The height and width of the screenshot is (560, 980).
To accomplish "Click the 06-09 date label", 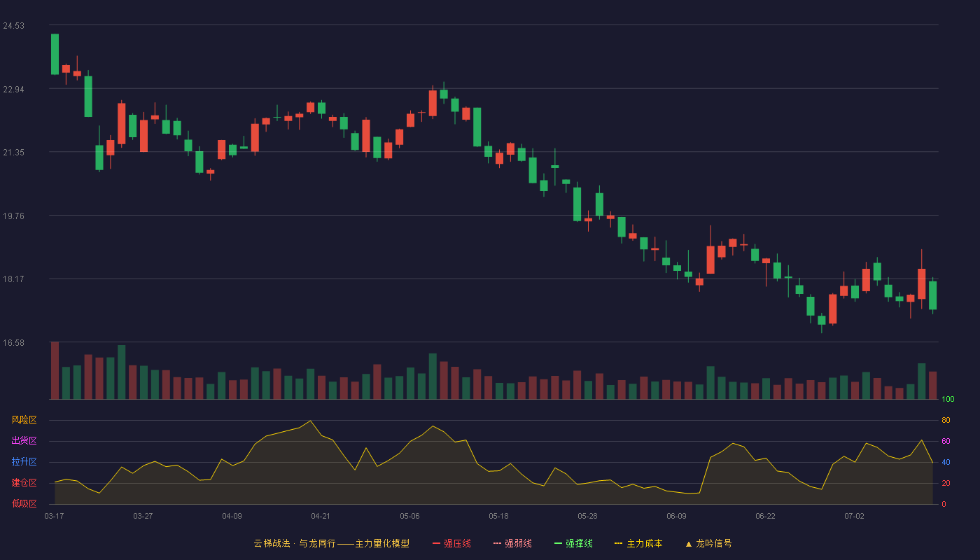I will (x=676, y=516).
